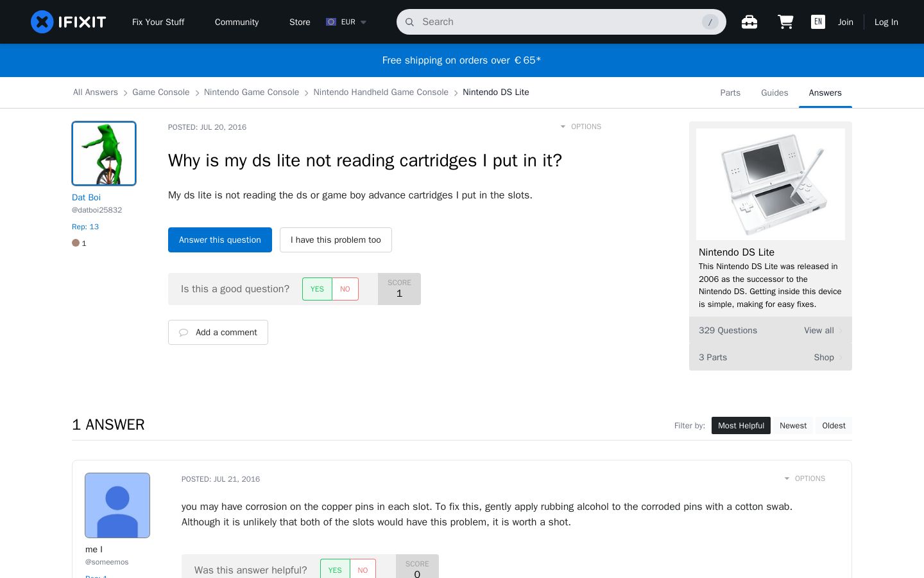Go to All Answers breadcrumb
Image resolution: width=924 pixels, height=578 pixels.
coord(96,92)
